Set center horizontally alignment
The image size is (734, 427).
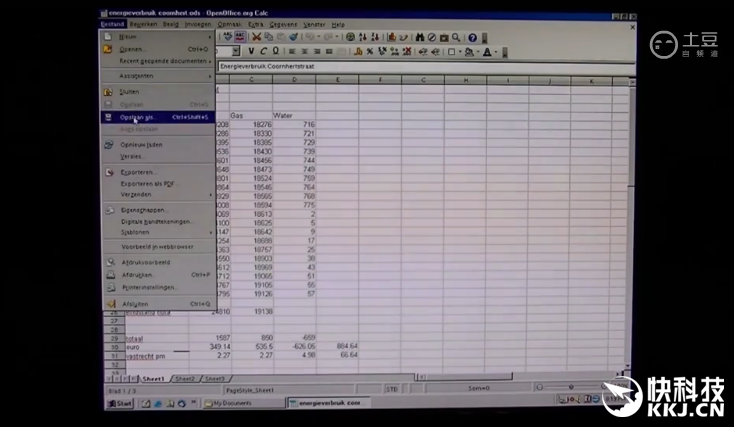[x=304, y=51]
